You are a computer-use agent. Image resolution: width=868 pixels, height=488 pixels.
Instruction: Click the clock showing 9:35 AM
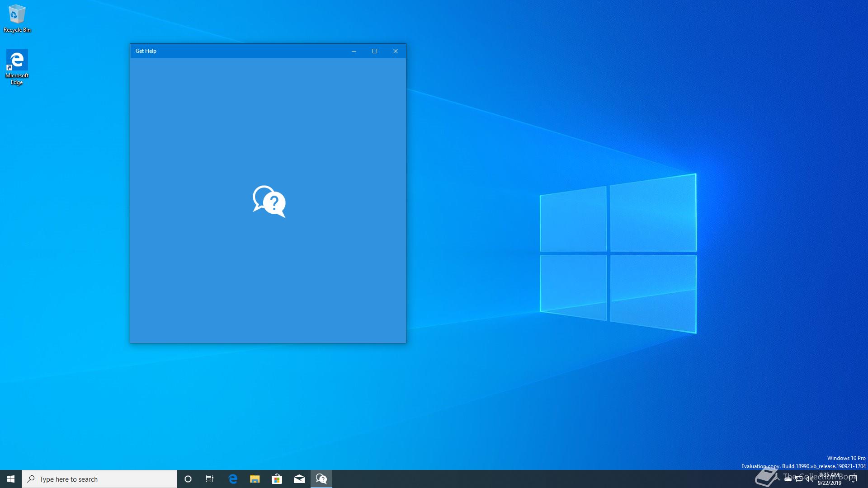(830, 479)
